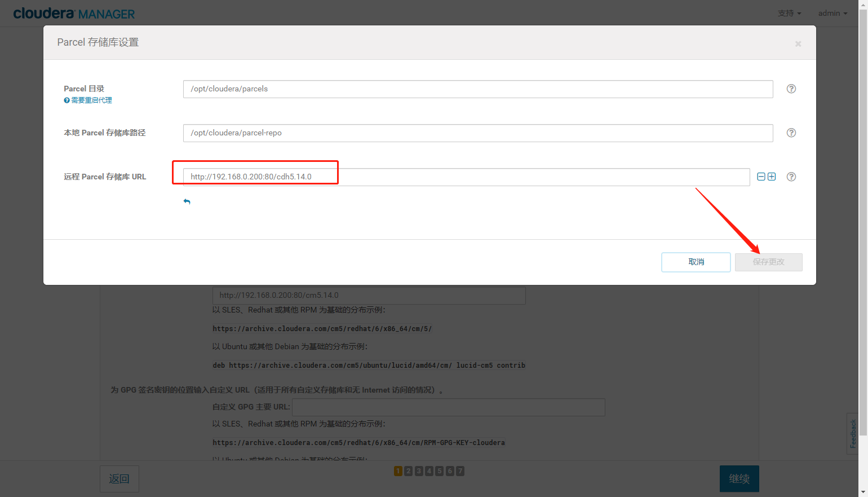
Task: Click the 需要重启代理 info link
Action: [88, 100]
